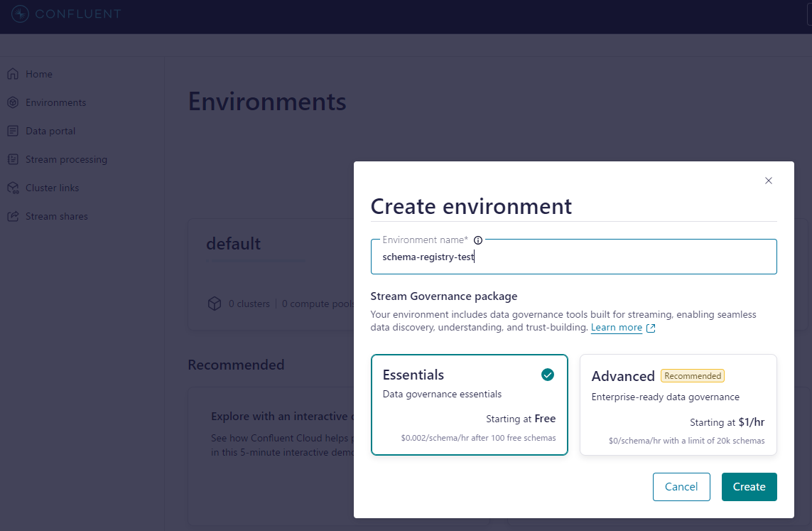Click the 'Starting at $1/hr' price text
The height and width of the screenshot is (531, 812).
coord(727,422)
